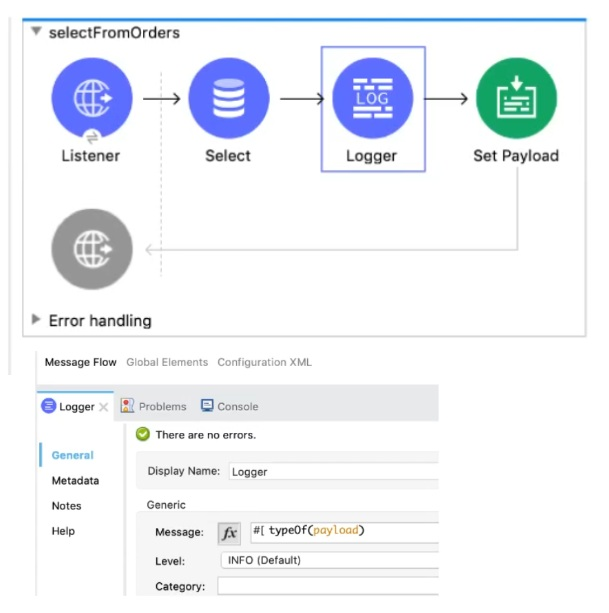The image size is (609, 613).
Task: Select Notes in the left sidebar
Action: tap(66, 506)
